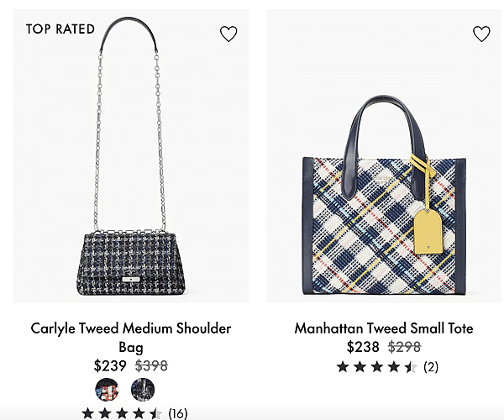Add Manhattan Tweed Small Tote to wishlist
The image size is (504, 420).
pos(481,34)
